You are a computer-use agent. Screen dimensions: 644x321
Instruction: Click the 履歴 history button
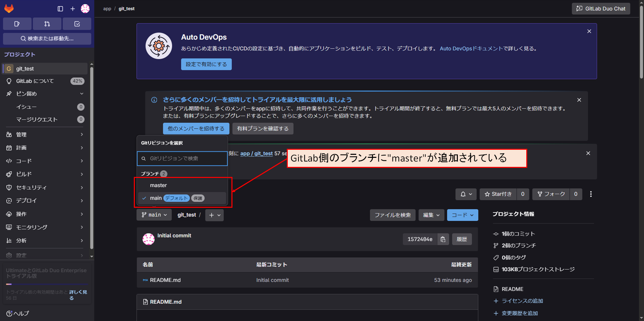click(x=462, y=239)
